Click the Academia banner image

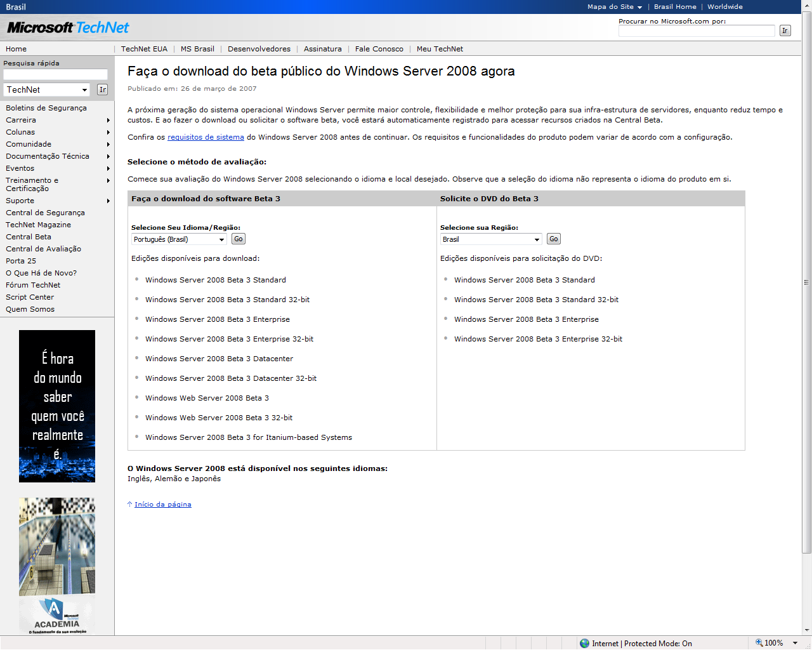tap(57, 566)
